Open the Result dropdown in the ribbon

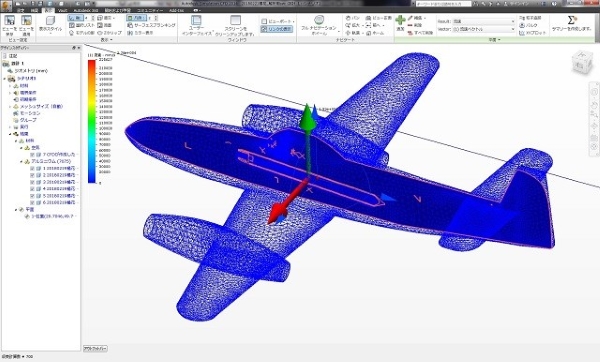(x=484, y=21)
